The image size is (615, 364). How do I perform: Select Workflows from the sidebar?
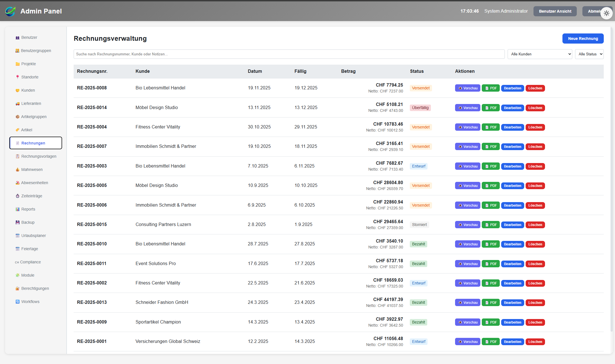click(30, 302)
